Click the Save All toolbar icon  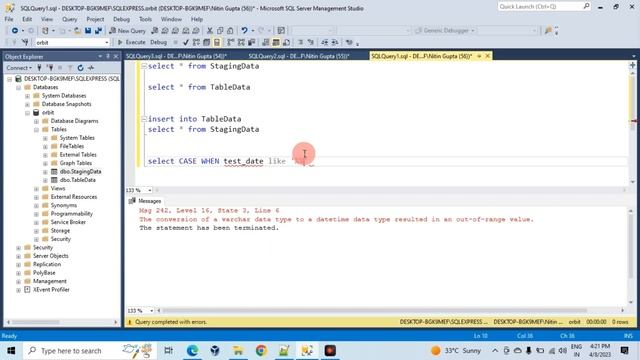point(98,31)
